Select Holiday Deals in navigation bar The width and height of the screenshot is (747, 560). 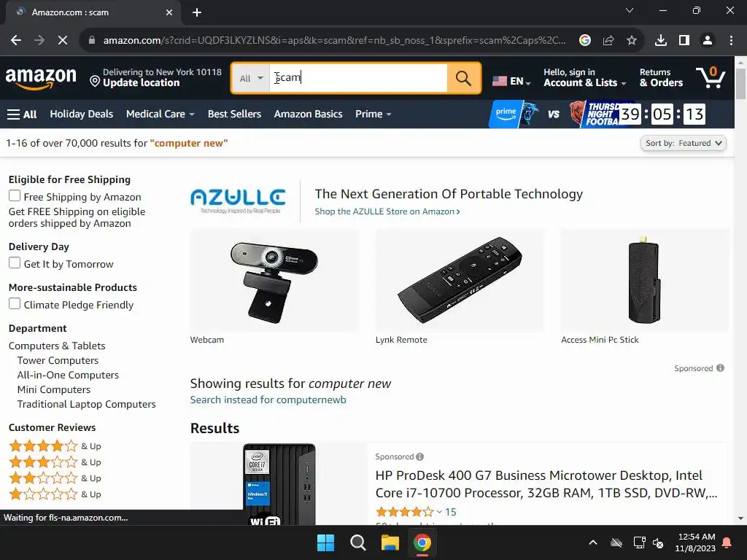click(82, 114)
